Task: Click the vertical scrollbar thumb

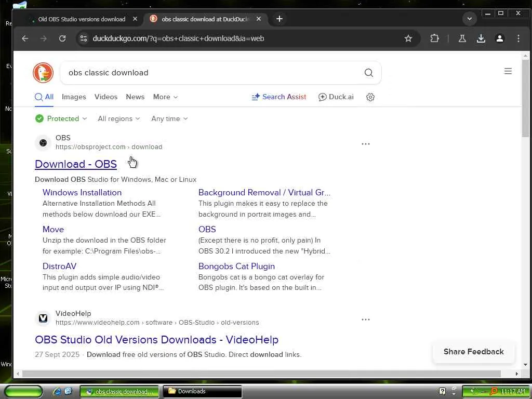Action: 525,98
